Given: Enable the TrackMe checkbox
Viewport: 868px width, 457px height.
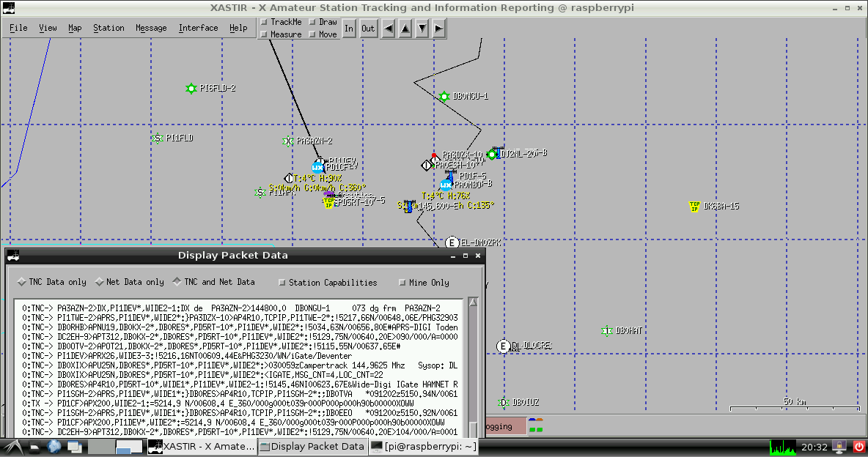Looking at the screenshot, I should tap(265, 23).
